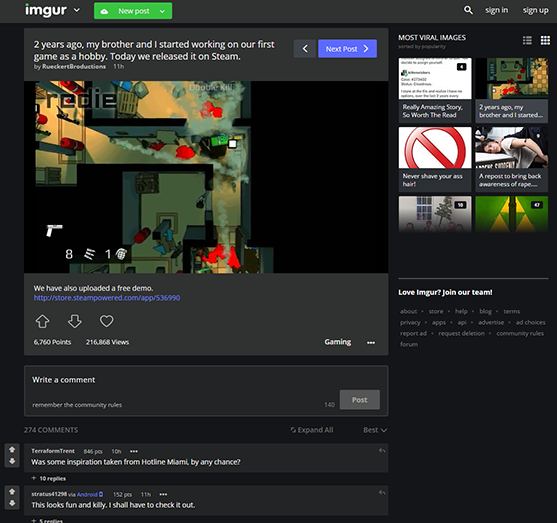557x523 pixels.
Task: Open New post dropdown arrow
Action: click(x=162, y=11)
